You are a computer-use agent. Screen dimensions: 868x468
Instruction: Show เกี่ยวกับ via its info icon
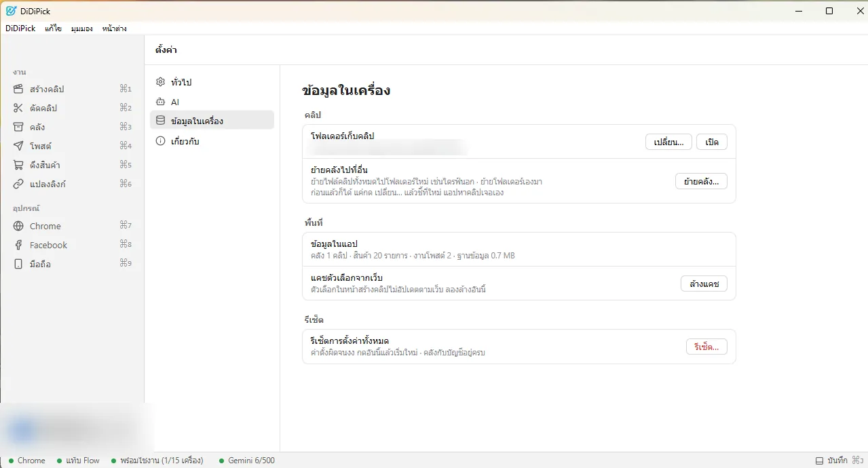coord(160,141)
